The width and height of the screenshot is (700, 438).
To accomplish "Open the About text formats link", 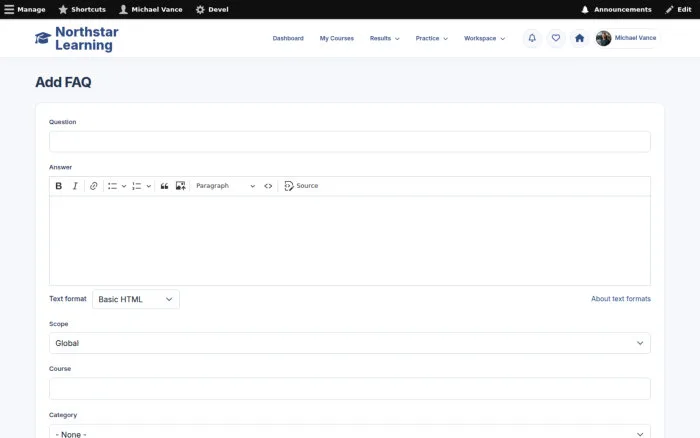I will pos(621,299).
